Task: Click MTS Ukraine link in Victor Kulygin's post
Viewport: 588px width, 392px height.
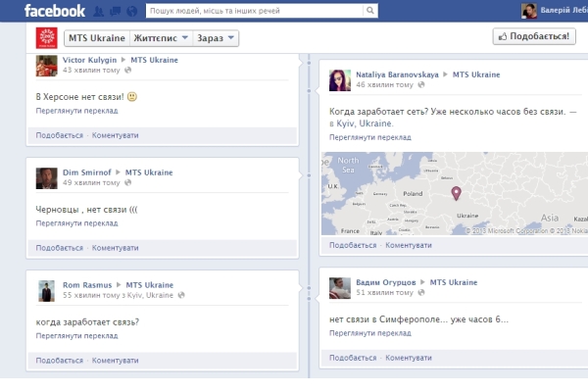Action: pos(154,60)
